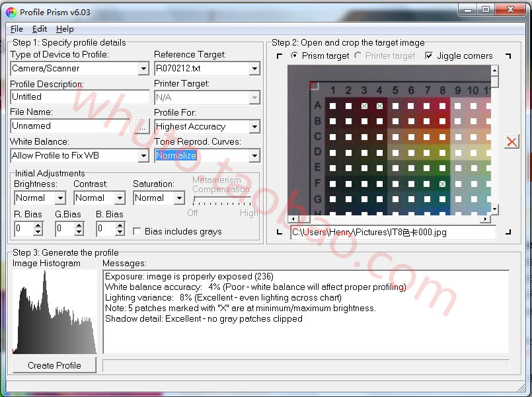532x397 pixels.
Task: Click the Profile Prism app icon in title bar
Action: [11, 13]
